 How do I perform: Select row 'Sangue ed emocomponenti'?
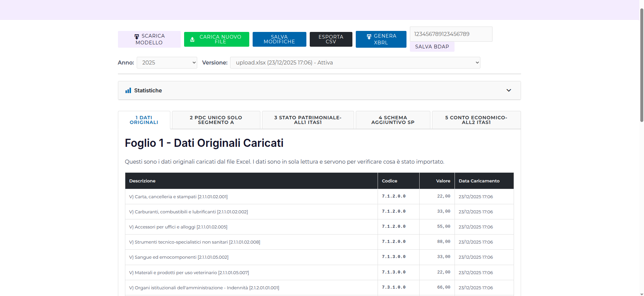[x=319, y=257]
